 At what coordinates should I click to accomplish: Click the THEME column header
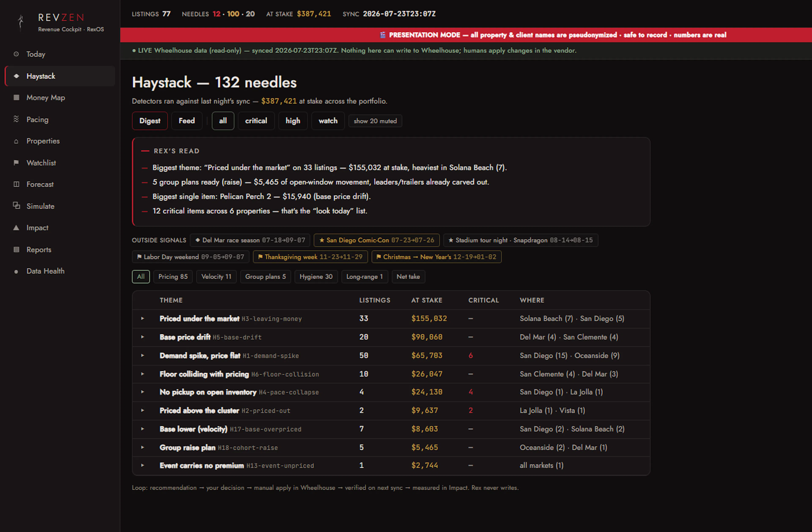coord(171,300)
